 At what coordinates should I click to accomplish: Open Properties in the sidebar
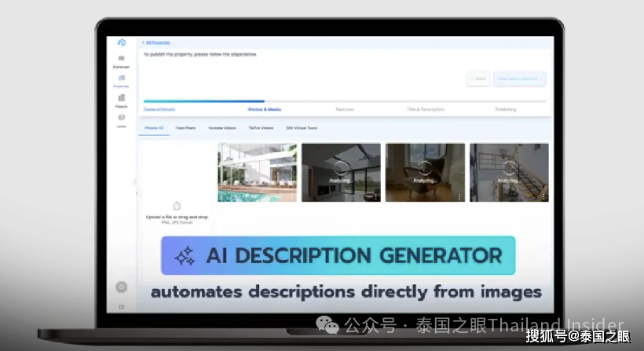click(x=121, y=80)
